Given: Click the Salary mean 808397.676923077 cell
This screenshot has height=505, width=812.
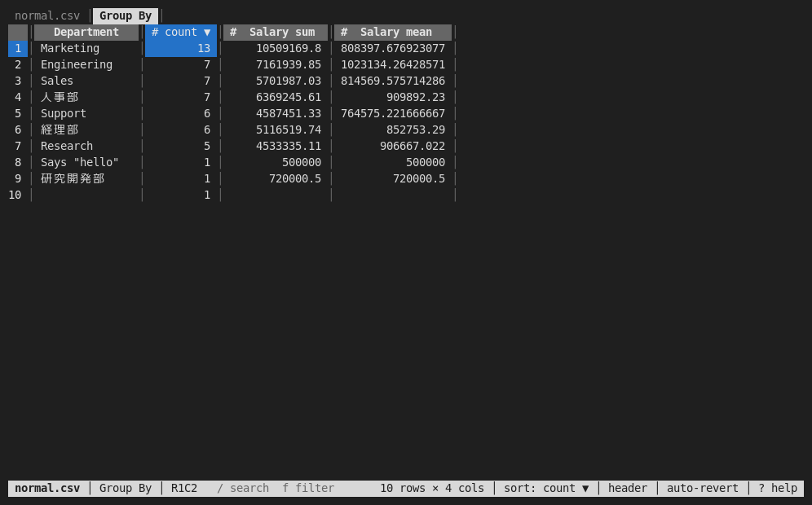Looking at the screenshot, I should pyautogui.click(x=393, y=49).
